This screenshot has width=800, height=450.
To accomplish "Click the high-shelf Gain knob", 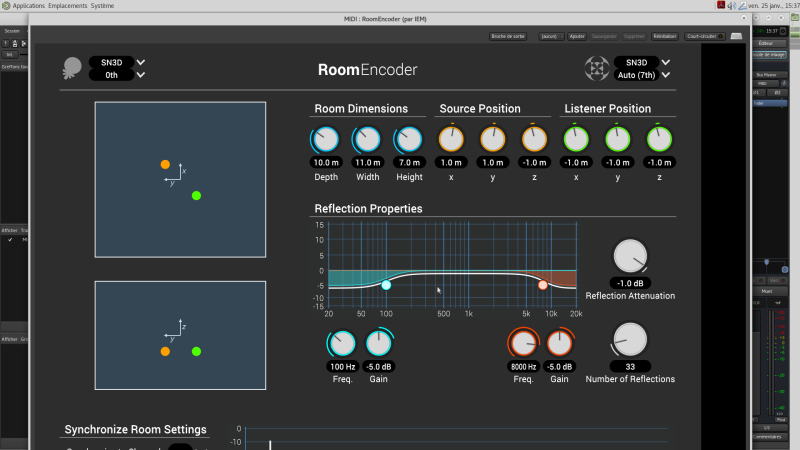I will tap(559, 343).
